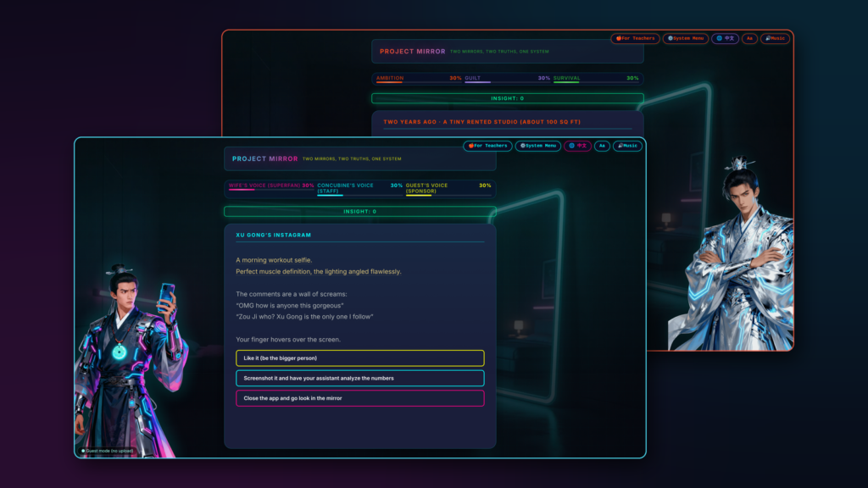This screenshot has height=488, width=868.
Task: Toggle Music in the back window
Action: [x=775, y=39]
